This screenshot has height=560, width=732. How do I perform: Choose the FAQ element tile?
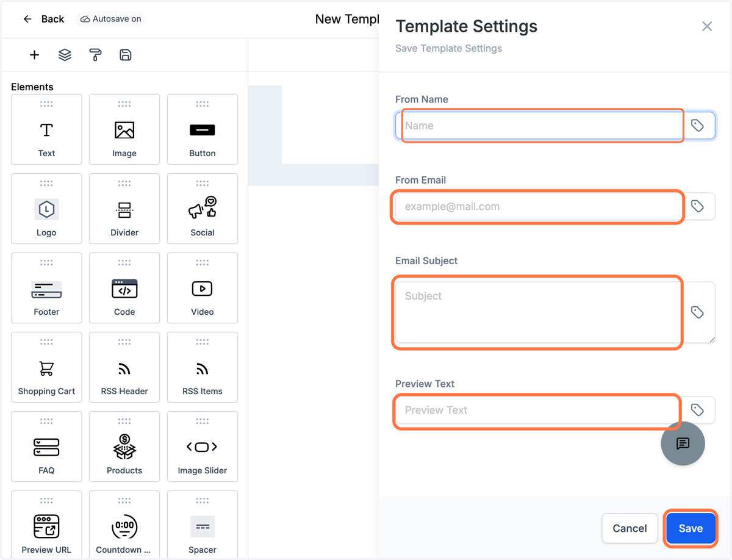tap(46, 447)
